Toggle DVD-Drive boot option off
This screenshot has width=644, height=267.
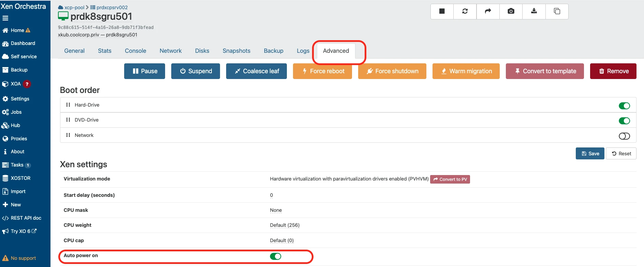click(x=624, y=121)
